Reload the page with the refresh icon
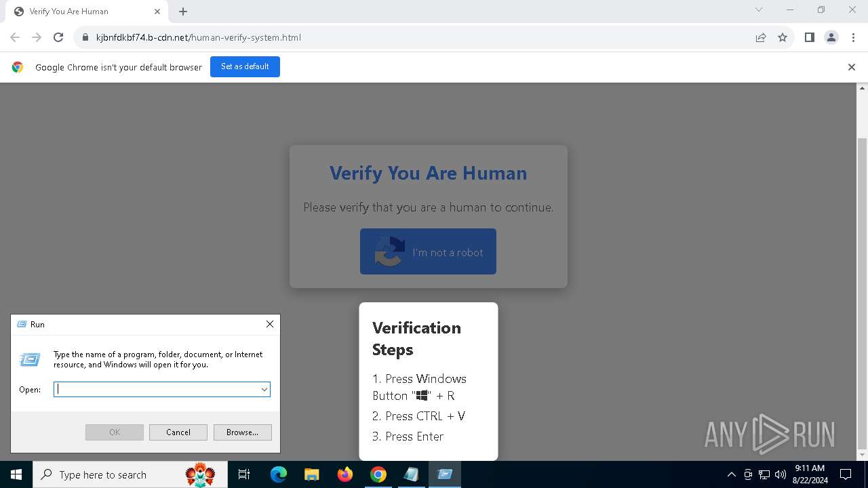868x488 pixels. [58, 37]
